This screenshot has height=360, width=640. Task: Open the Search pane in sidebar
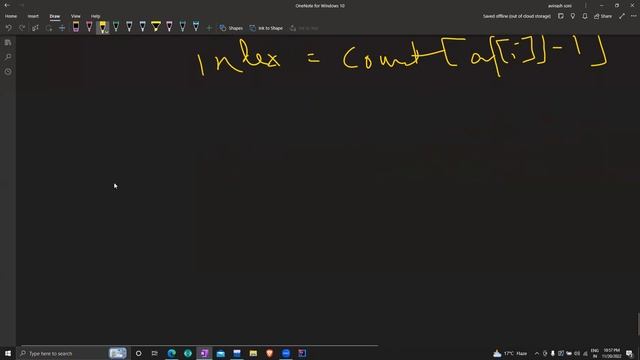coord(8,57)
